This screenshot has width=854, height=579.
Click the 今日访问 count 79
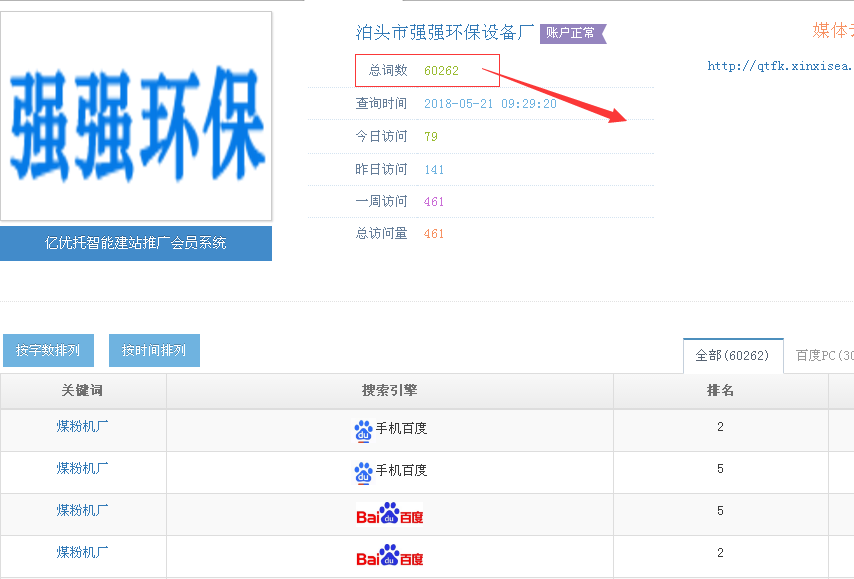431,137
